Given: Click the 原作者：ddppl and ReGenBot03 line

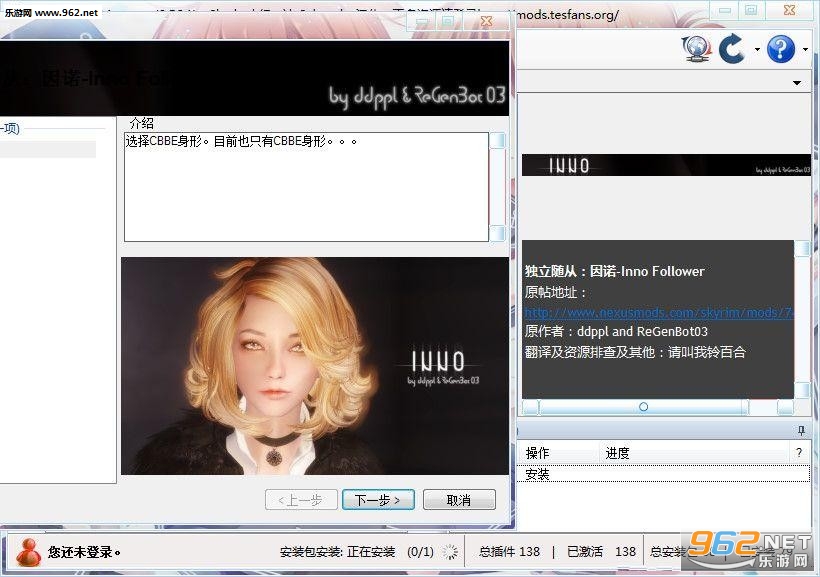Looking at the screenshot, I should tap(616, 332).
